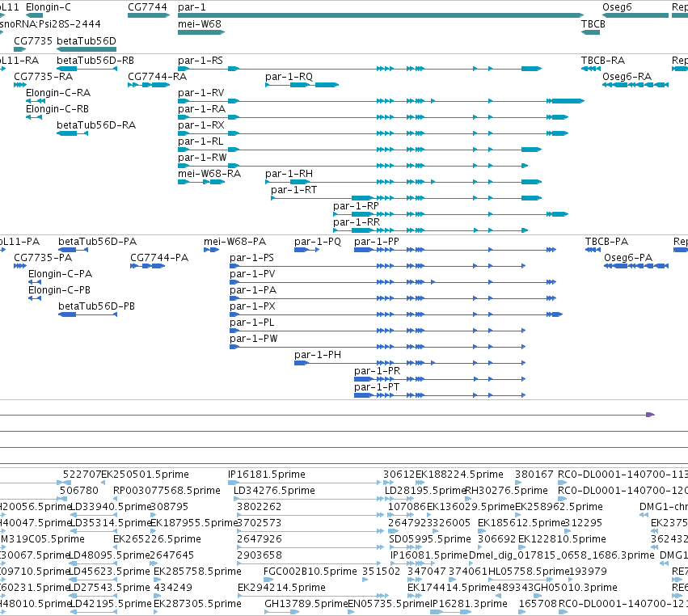
Task: Select the Elongin-C-PA protein label
Action: click(60, 274)
